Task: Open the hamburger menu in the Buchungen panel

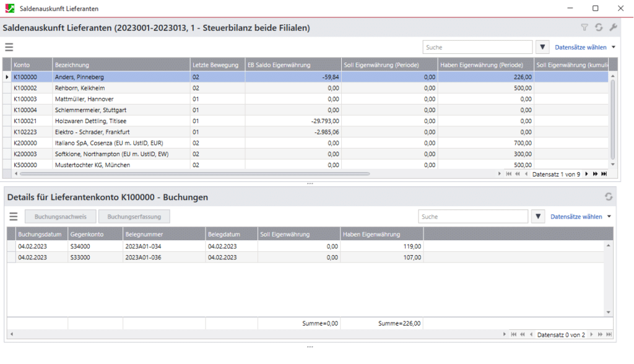Action: coord(14,217)
